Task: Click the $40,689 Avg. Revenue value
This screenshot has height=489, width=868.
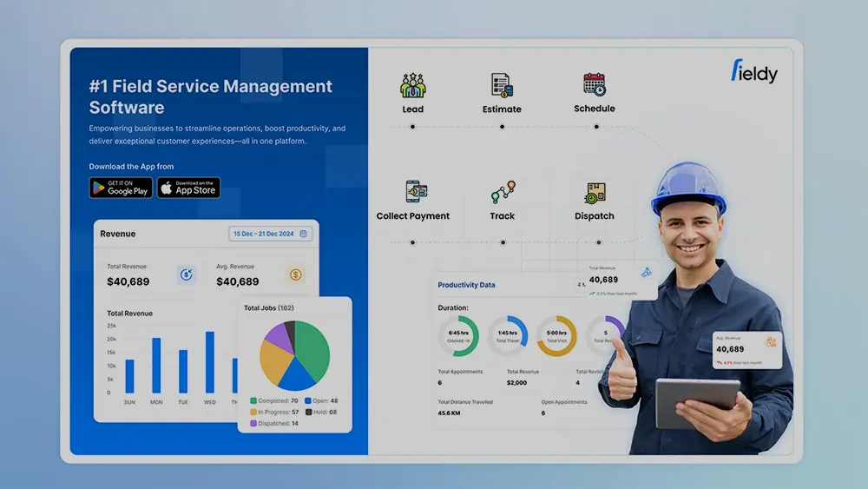Action: [x=238, y=281]
